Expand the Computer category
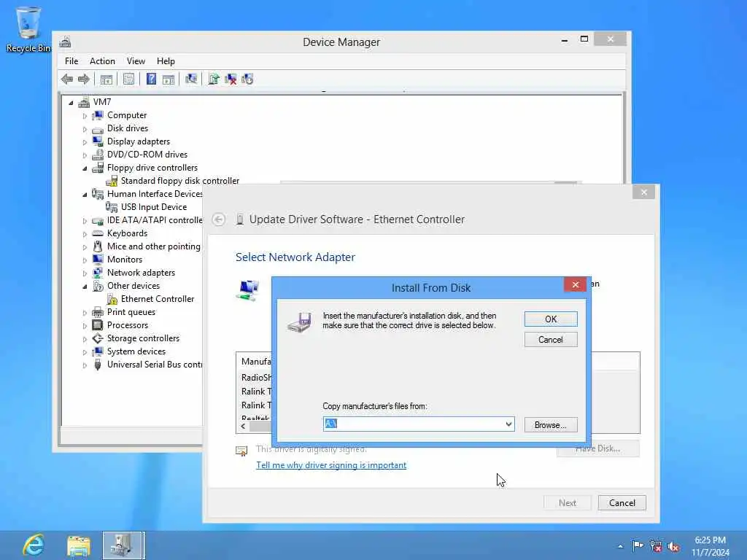The height and width of the screenshot is (560, 747). [x=85, y=116]
